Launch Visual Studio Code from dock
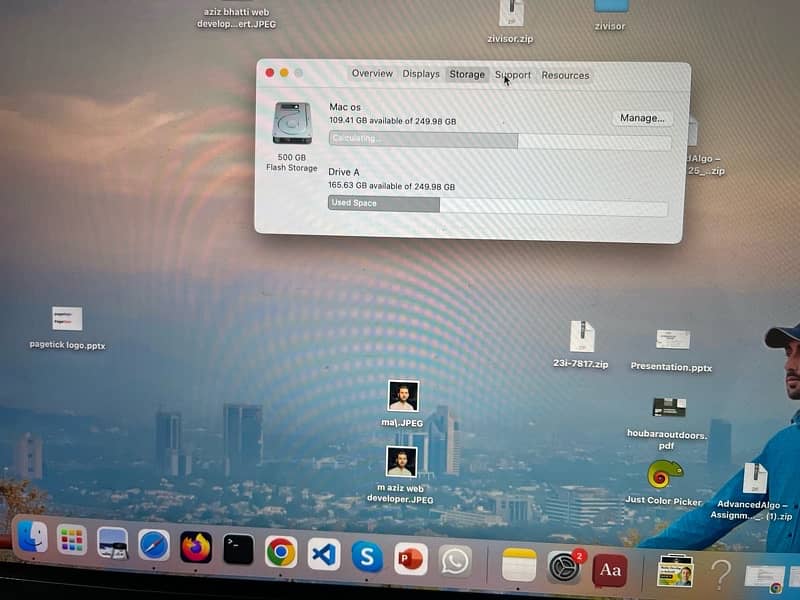This screenshot has height=600, width=800. [324, 553]
